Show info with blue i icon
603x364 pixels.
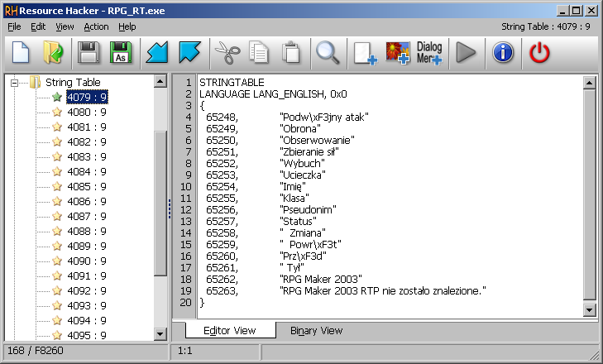click(503, 53)
